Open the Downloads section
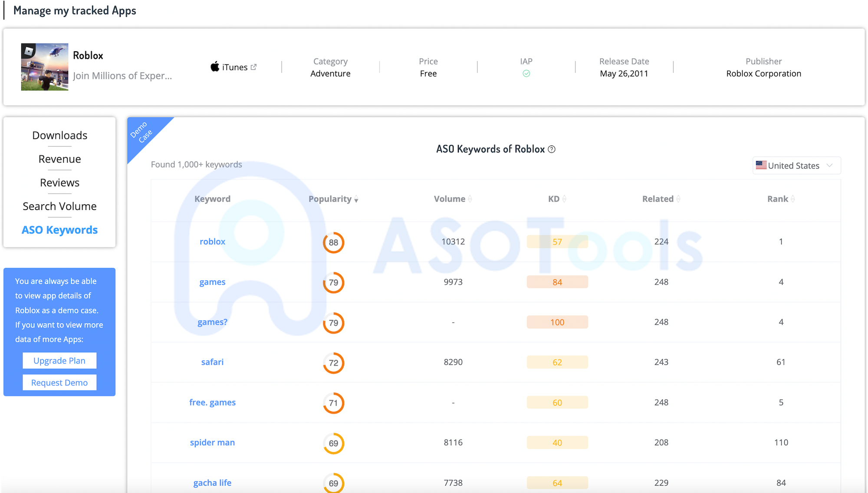 (x=59, y=136)
